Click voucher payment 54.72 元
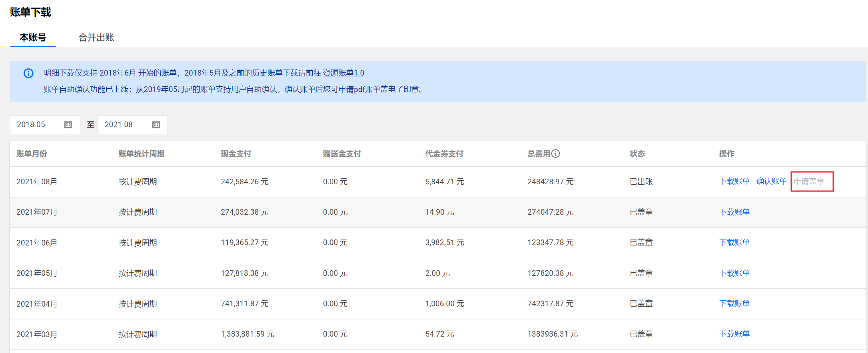The width and height of the screenshot is (868, 353). (x=440, y=334)
